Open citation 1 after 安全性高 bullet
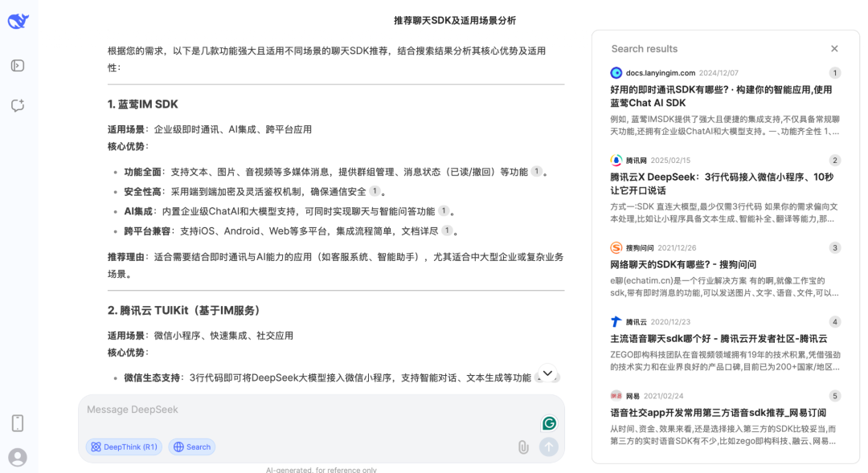 point(375,191)
